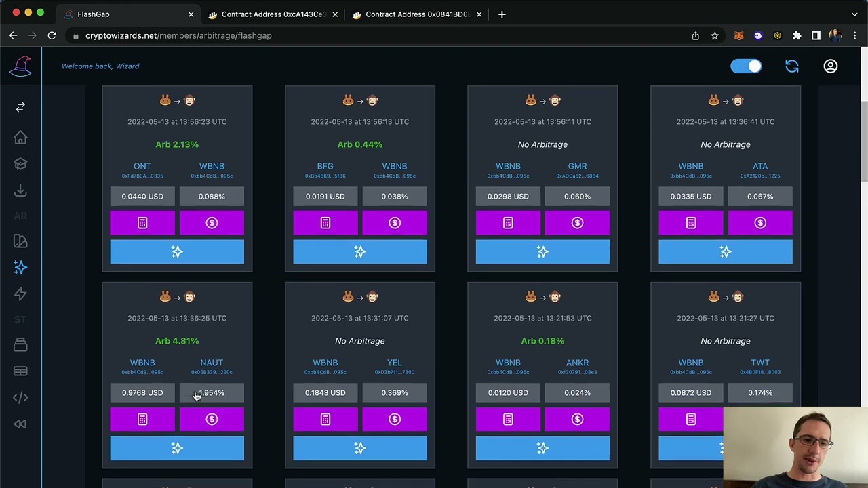
Task: Switch to Contract Address 0x0841BD0 tab
Action: point(417,14)
